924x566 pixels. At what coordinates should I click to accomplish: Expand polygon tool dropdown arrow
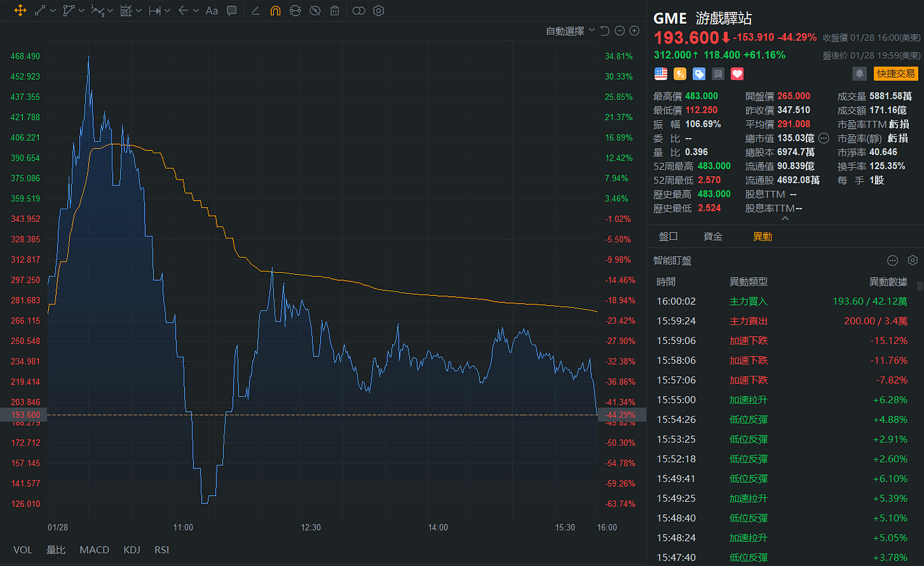pos(81,11)
